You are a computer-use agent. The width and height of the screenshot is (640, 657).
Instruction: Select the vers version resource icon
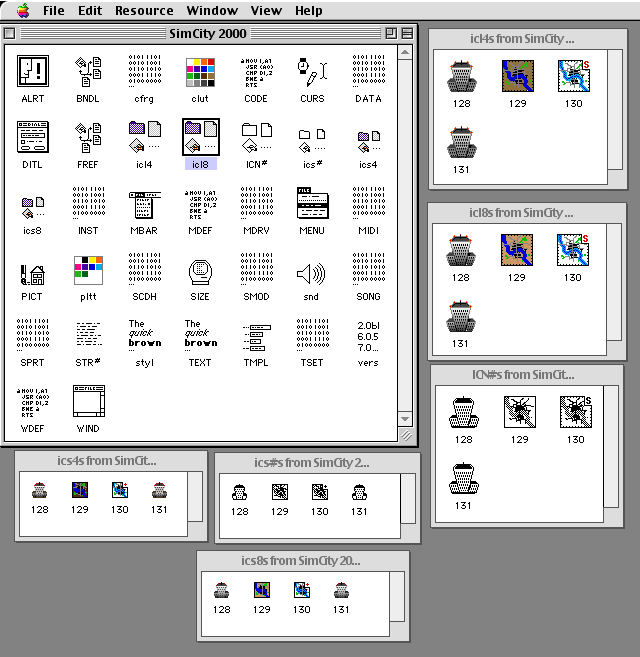[x=368, y=336]
